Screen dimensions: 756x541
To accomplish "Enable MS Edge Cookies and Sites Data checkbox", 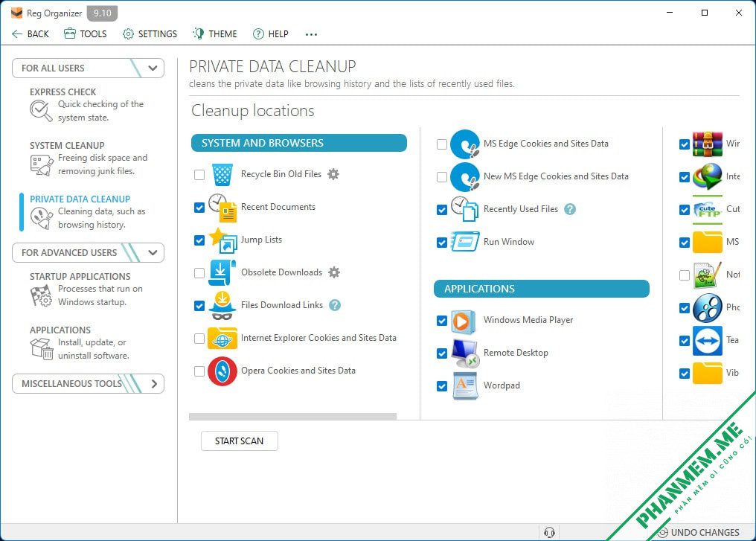I will [x=442, y=144].
